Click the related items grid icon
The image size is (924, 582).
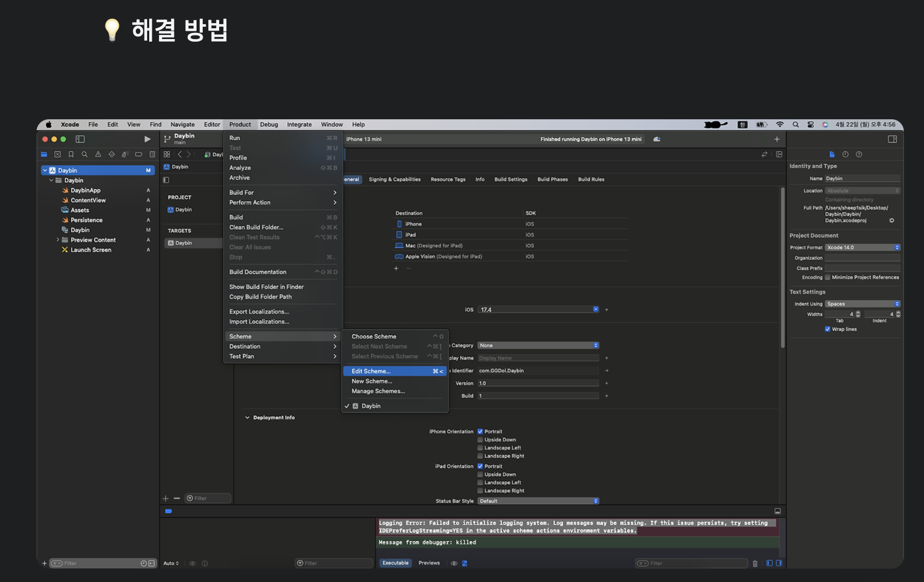[x=167, y=154]
